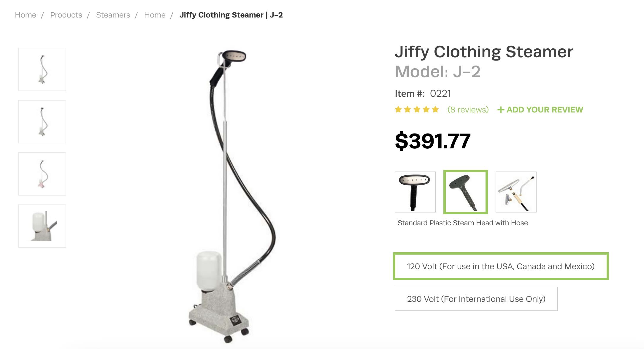
Task: Navigate to Steamers breadcrumb
Action: 113,15
